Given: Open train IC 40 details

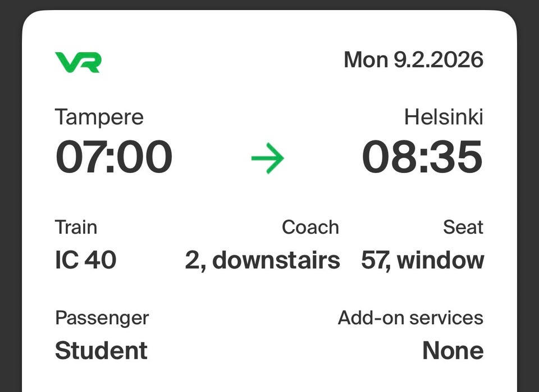Looking at the screenshot, I should pyautogui.click(x=85, y=260).
